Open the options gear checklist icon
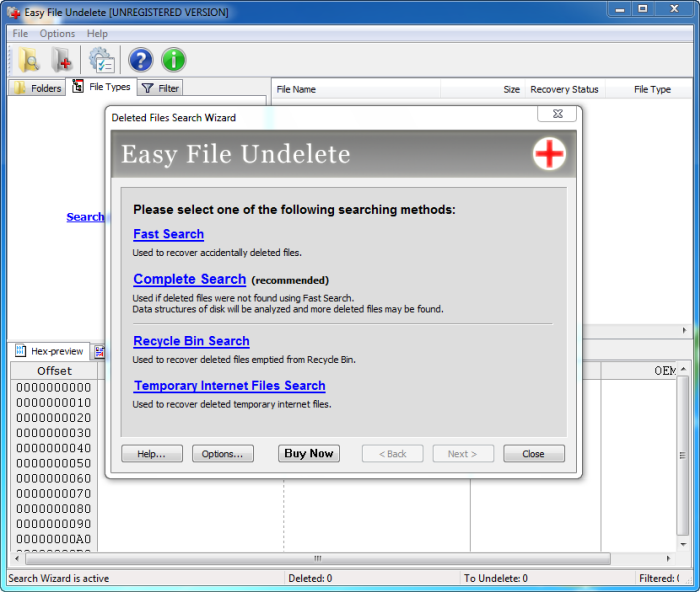700x592 pixels. click(x=101, y=60)
